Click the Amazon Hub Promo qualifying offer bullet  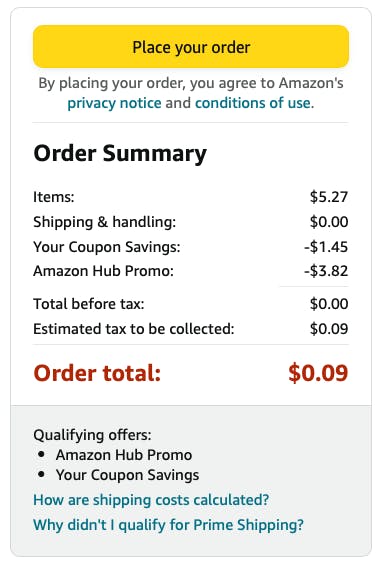[124, 455]
